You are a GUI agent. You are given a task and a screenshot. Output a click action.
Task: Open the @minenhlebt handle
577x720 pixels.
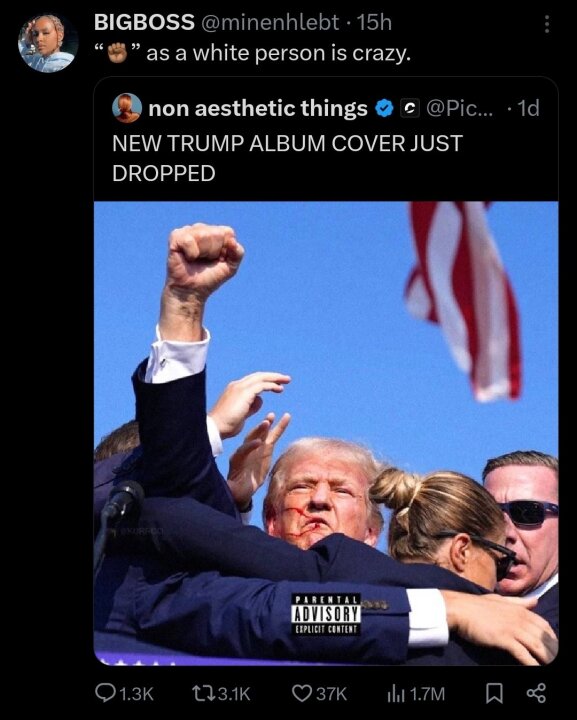269,22
